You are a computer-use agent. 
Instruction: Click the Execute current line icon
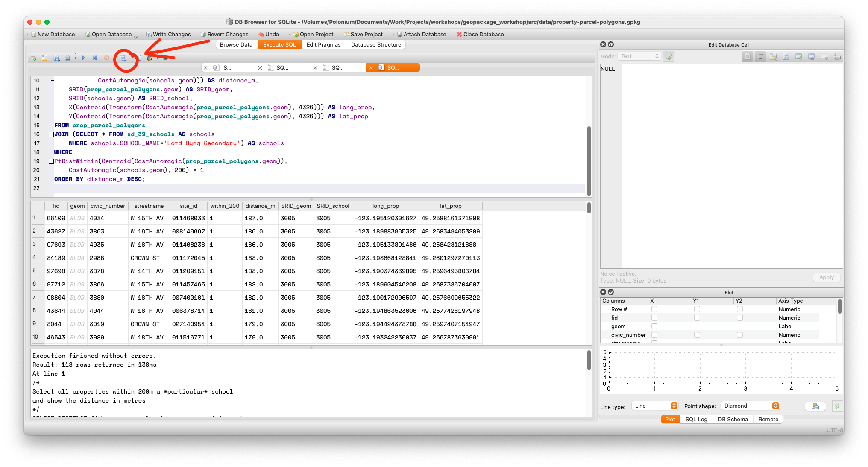[95, 58]
